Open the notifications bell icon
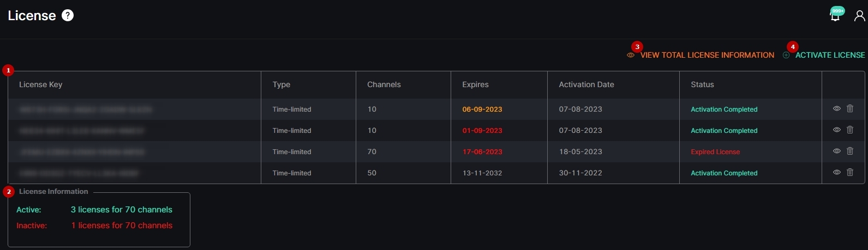The width and height of the screenshot is (868, 250). pyautogui.click(x=835, y=16)
